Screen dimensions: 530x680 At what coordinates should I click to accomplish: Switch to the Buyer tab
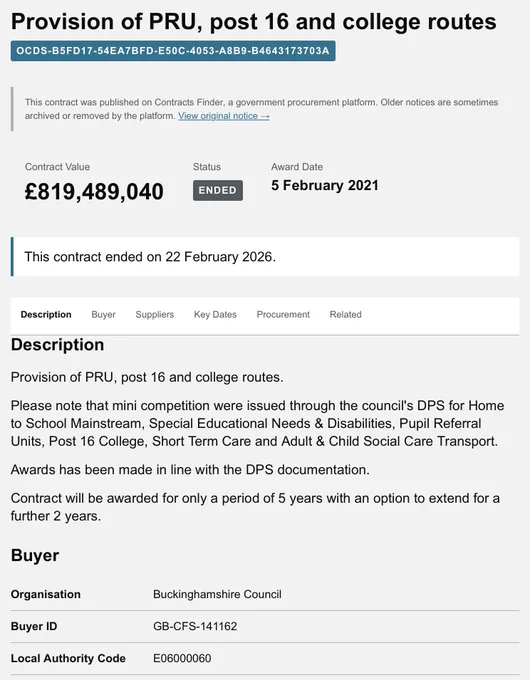coord(103,314)
